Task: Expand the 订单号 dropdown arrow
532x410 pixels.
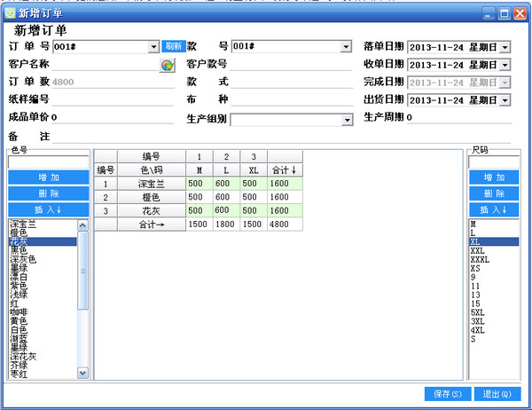Action: click(153, 46)
